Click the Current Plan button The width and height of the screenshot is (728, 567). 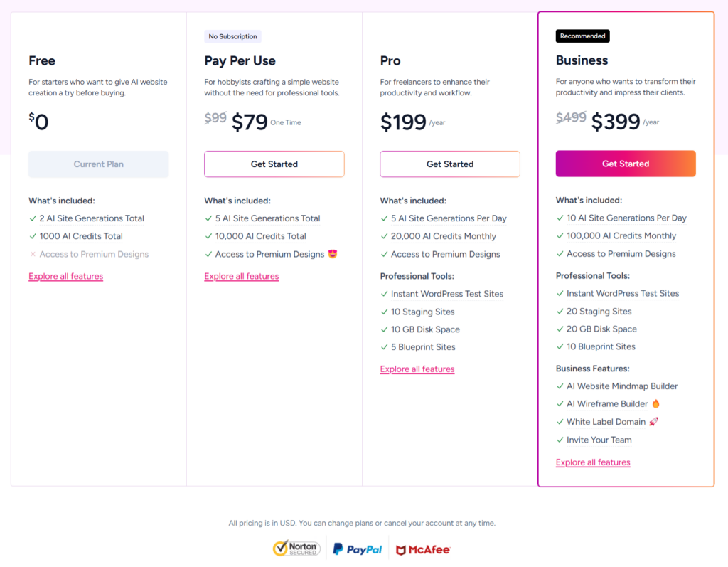98,164
